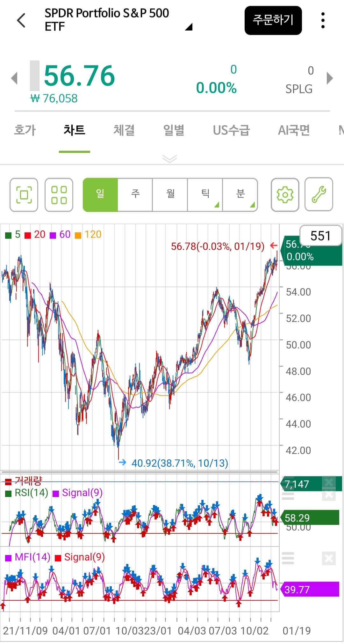
Task: Click the green 5-day moving average swatch
Action: tap(9, 235)
